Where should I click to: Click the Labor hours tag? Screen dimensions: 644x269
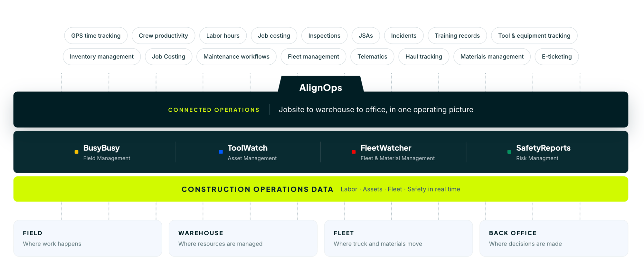[223, 36]
